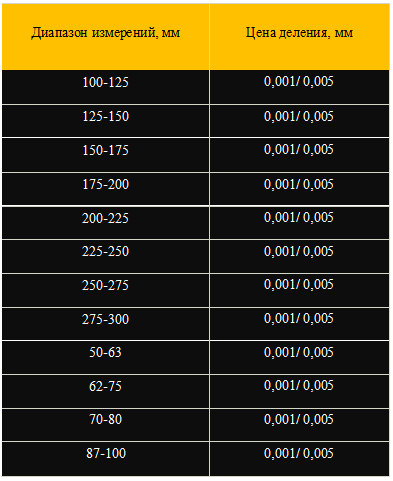Click the 275-300 range cell

[105, 324]
